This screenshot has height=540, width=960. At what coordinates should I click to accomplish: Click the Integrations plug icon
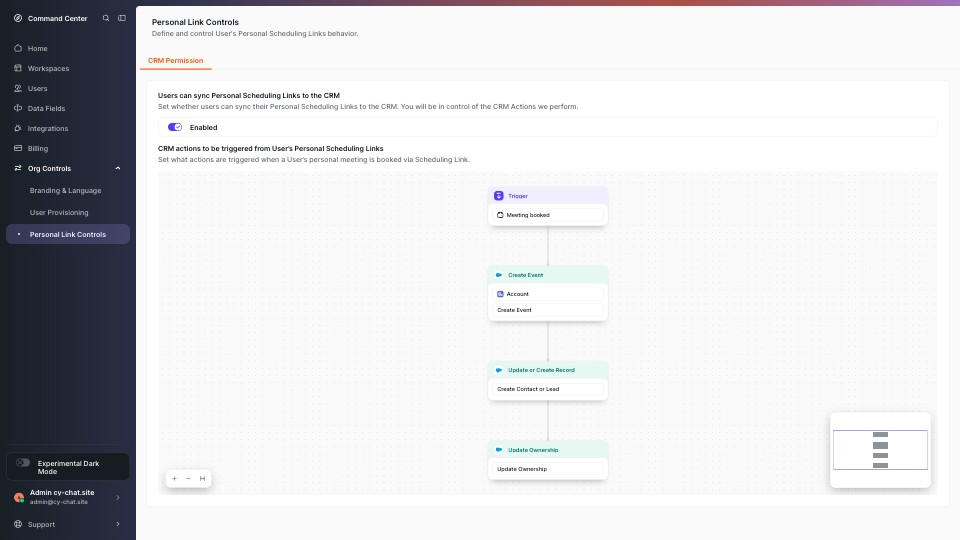click(x=18, y=128)
